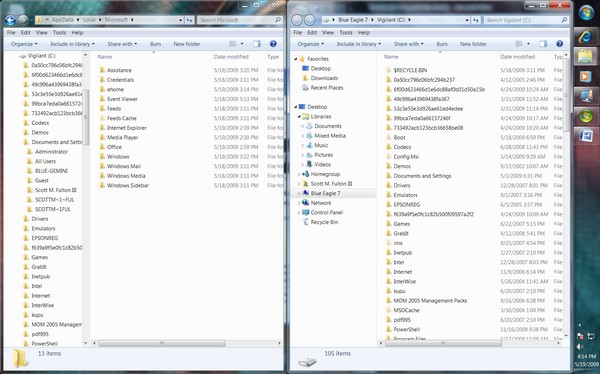Toggle preview pane icon in the Vigilant (C:) window

[543, 44]
